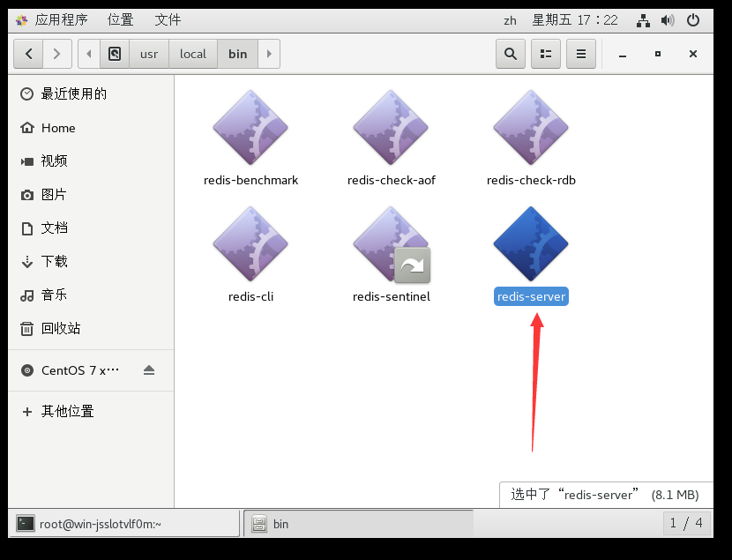Click the redis-benchmark file name label
This screenshot has width=732, height=560.
click(x=250, y=180)
